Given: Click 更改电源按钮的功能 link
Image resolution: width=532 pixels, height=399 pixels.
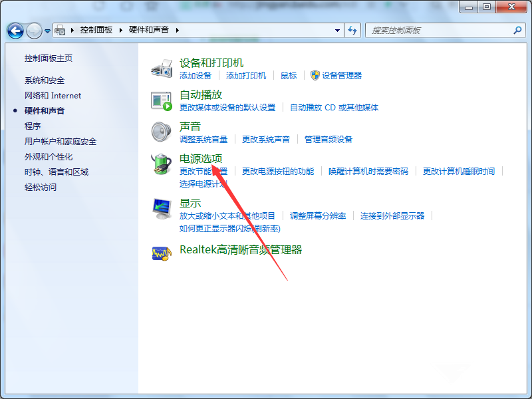Looking at the screenshot, I should [x=278, y=172].
